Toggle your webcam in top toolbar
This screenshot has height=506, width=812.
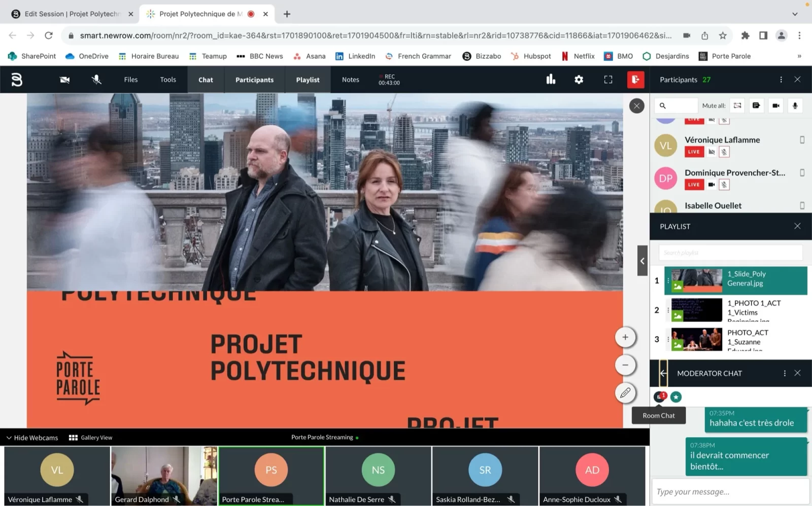point(64,80)
